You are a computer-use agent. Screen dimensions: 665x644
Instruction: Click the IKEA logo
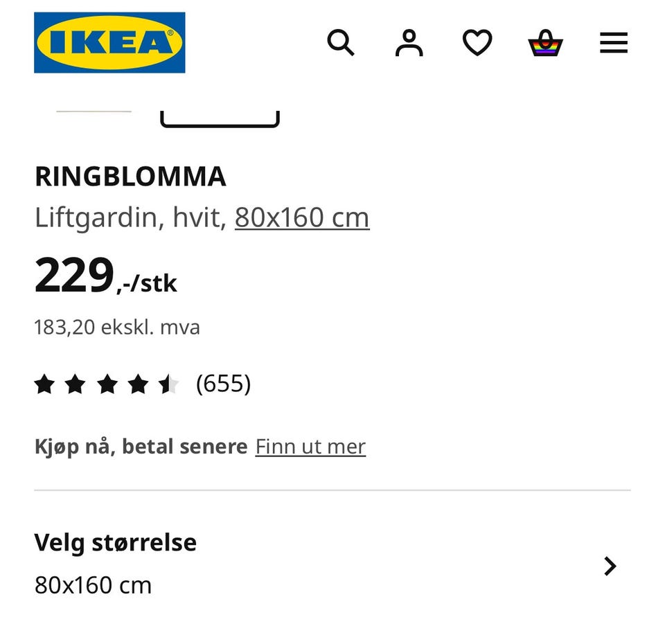[x=109, y=42]
